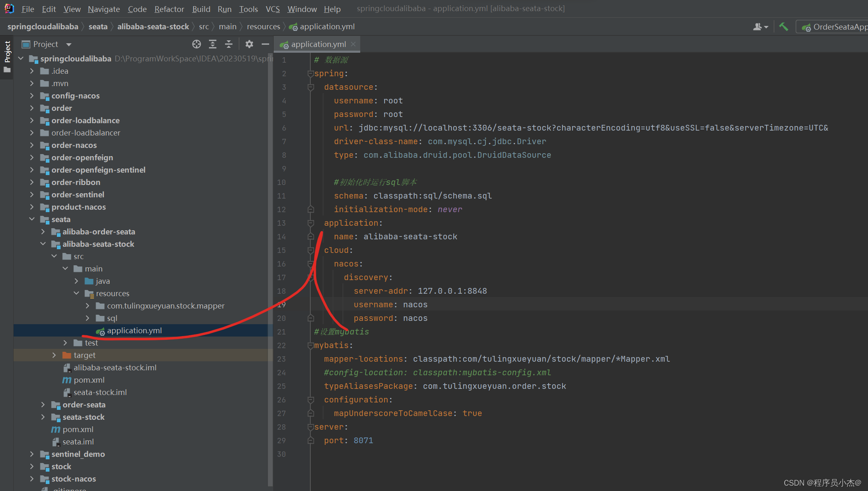Click the Expand All icon in Project panel

[213, 44]
